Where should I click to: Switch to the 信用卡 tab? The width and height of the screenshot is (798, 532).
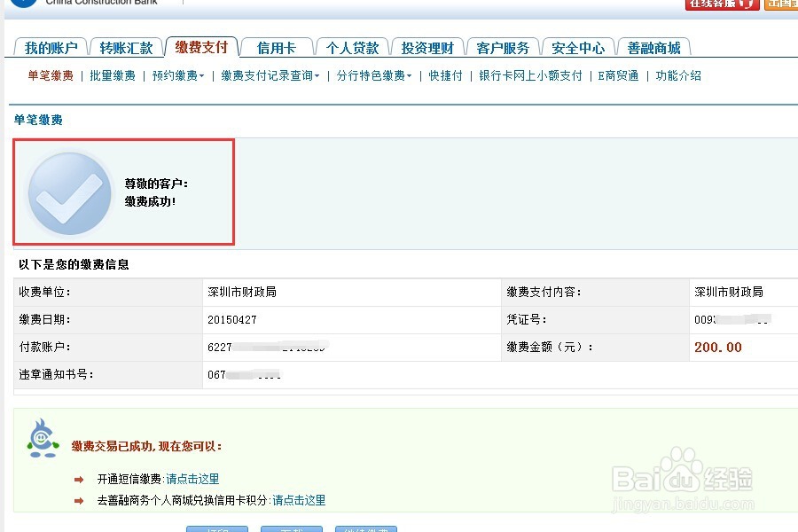tap(277, 45)
